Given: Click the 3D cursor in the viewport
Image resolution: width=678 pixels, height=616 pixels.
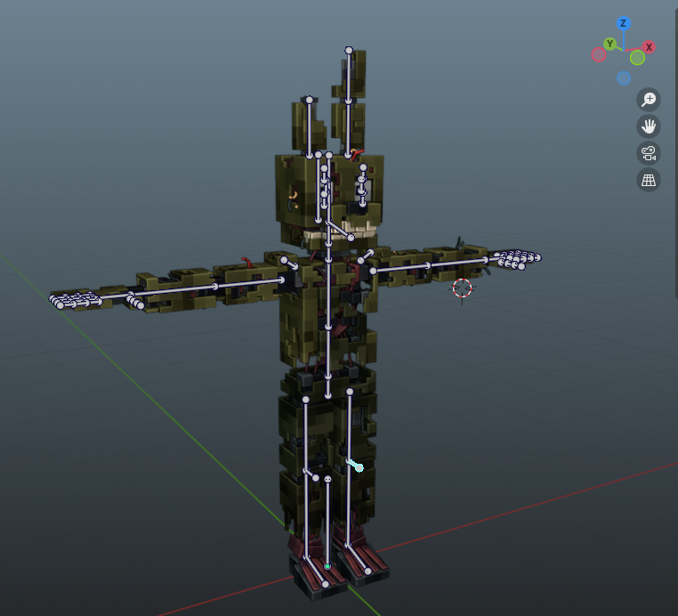Looking at the screenshot, I should (462, 288).
